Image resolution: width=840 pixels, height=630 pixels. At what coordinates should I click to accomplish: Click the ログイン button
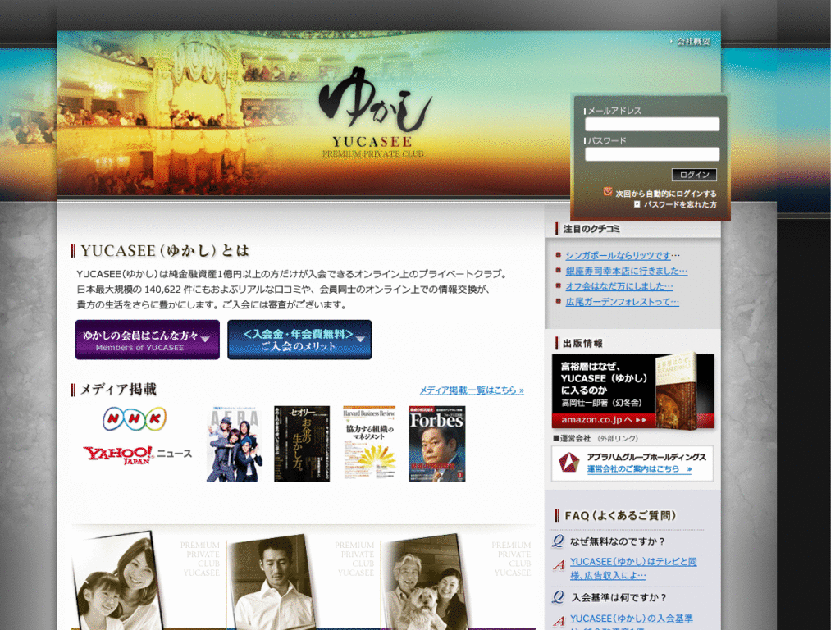[x=694, y=175]
